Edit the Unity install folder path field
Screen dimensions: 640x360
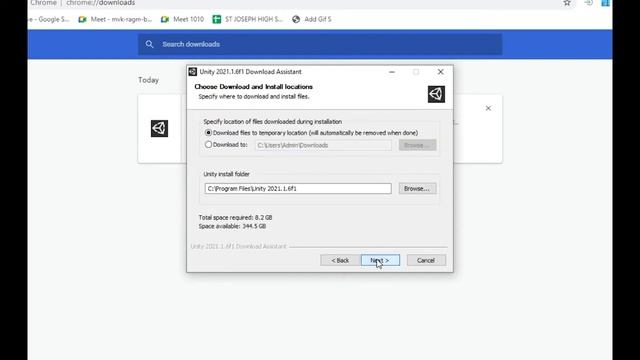[298, 189]
